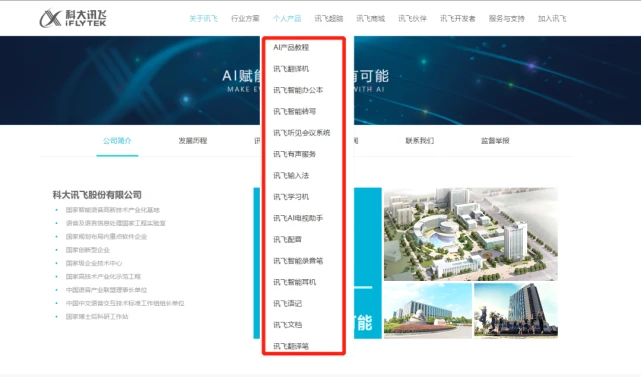Select 讯飞翻译机 from the dropdown

coord(291,69)
